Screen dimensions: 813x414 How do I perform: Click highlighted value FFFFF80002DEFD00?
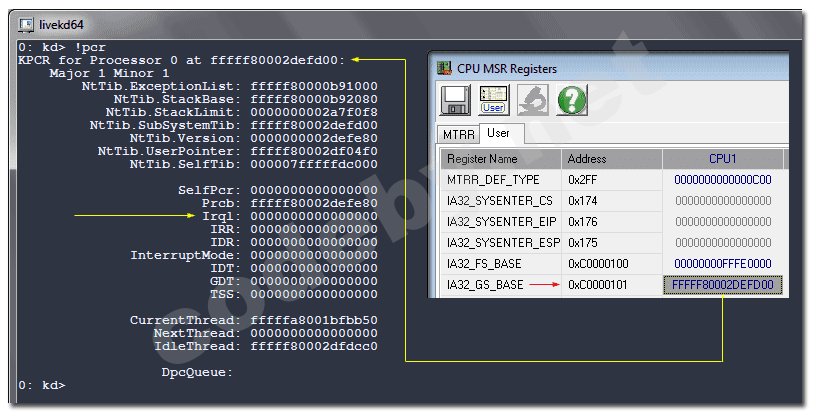723,285
